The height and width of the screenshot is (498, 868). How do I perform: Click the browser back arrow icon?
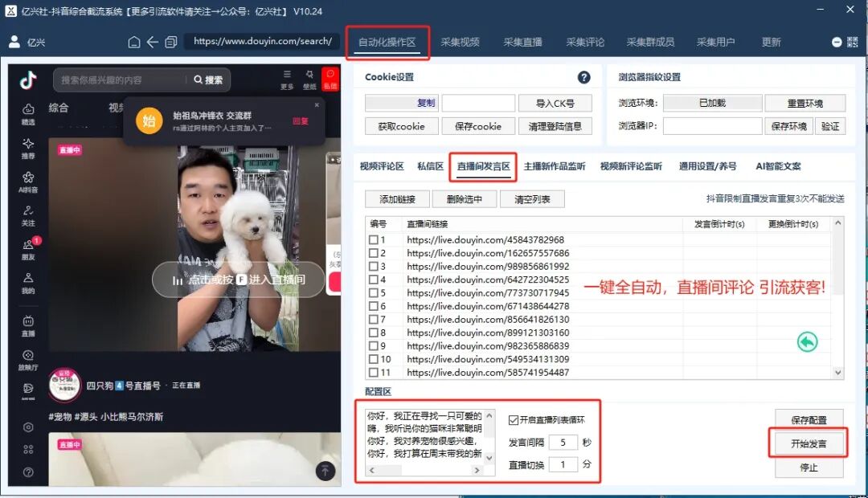click(x=152, y=42)
